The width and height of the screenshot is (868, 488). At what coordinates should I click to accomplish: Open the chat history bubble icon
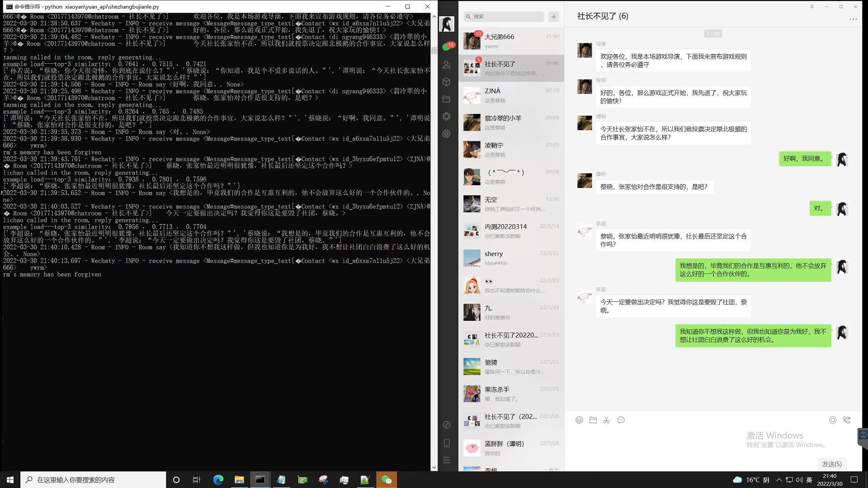tap(621, 420)
